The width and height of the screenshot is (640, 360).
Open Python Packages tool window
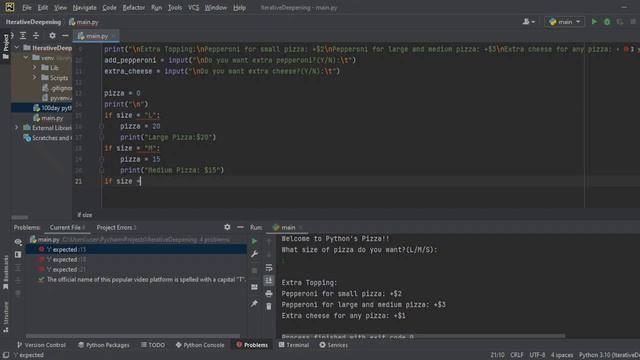[104, 345]
